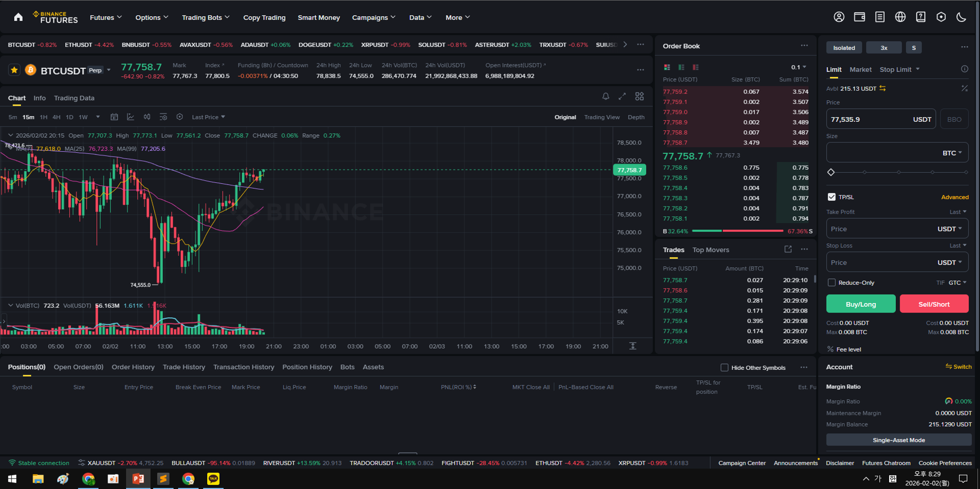The width and height of the screenshot is (980, 489).
Task: Click the Isolated margin mode button
Action: 844,48
